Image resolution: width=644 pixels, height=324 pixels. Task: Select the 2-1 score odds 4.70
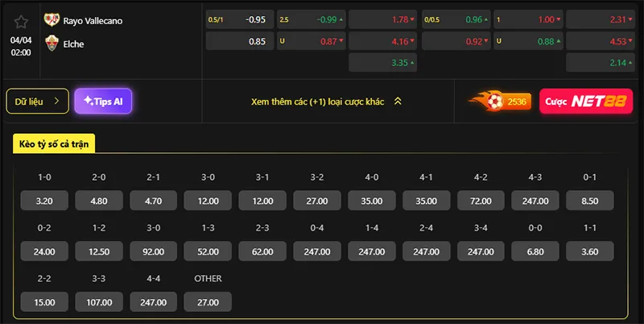tap(153, 201)
